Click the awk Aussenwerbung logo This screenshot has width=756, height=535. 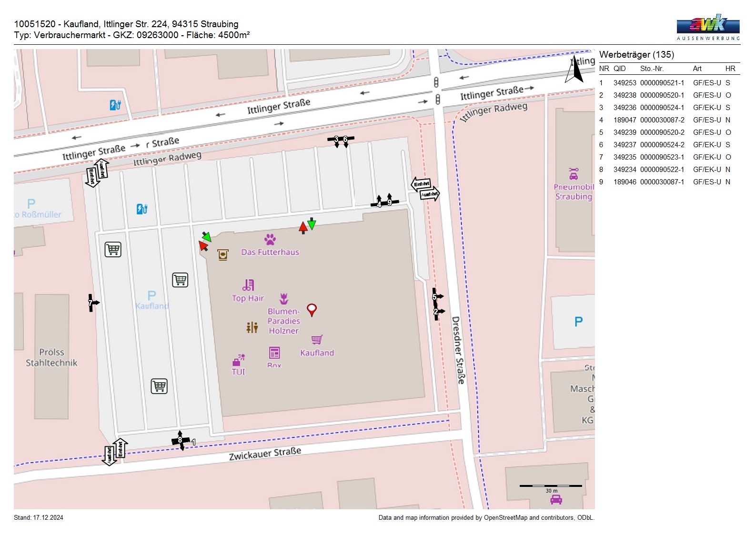point(708,27)
